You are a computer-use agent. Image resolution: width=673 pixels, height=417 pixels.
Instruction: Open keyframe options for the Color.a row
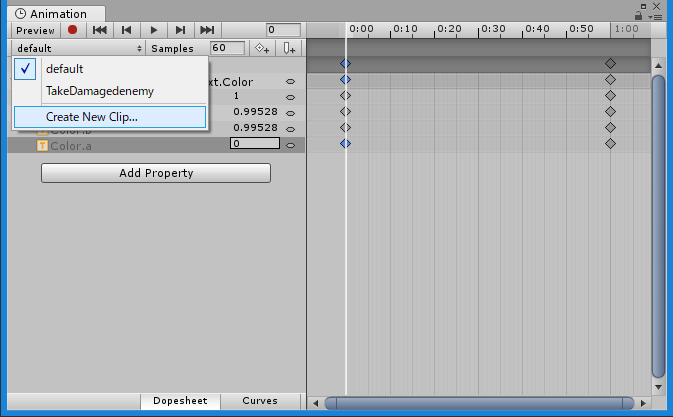[291, 145]
